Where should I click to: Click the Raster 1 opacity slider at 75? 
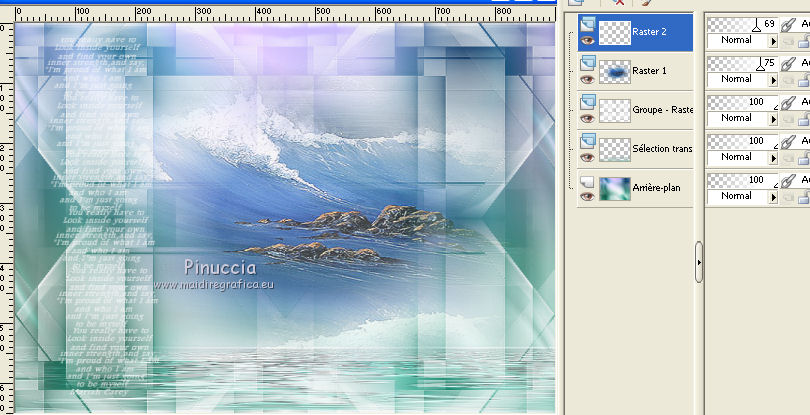pyautogui.click(x=742, y=64)
